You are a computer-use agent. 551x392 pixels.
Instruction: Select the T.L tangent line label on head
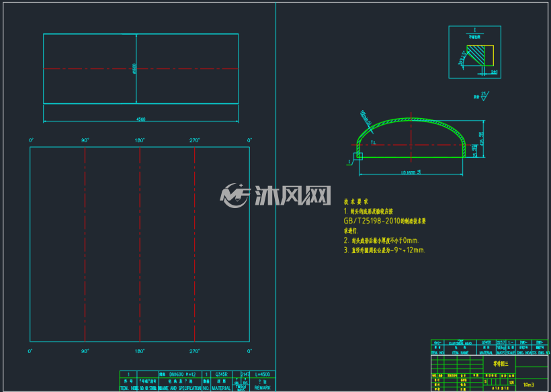(373, 142)
